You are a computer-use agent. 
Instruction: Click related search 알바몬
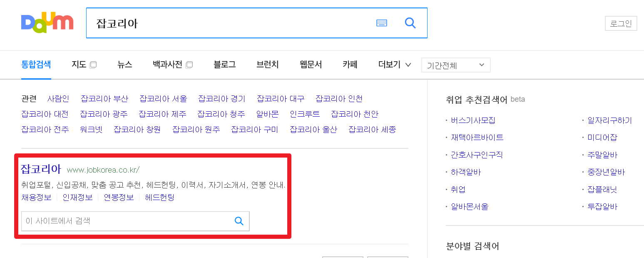tap(267, 114)
